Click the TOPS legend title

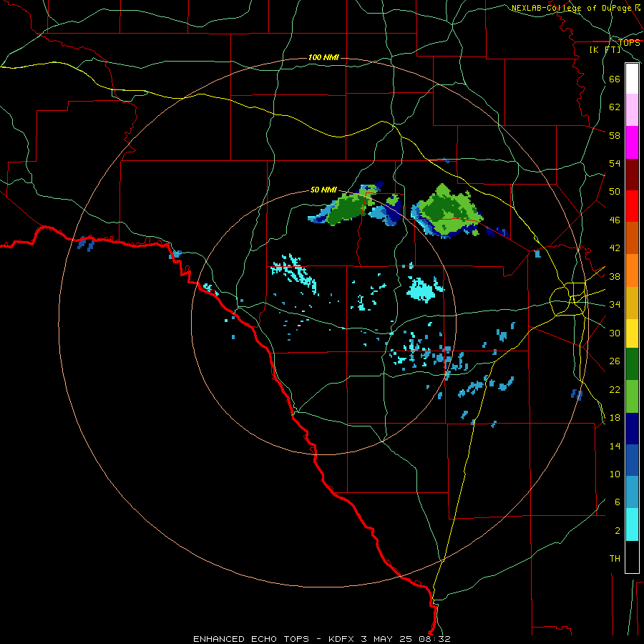[629, 43]
